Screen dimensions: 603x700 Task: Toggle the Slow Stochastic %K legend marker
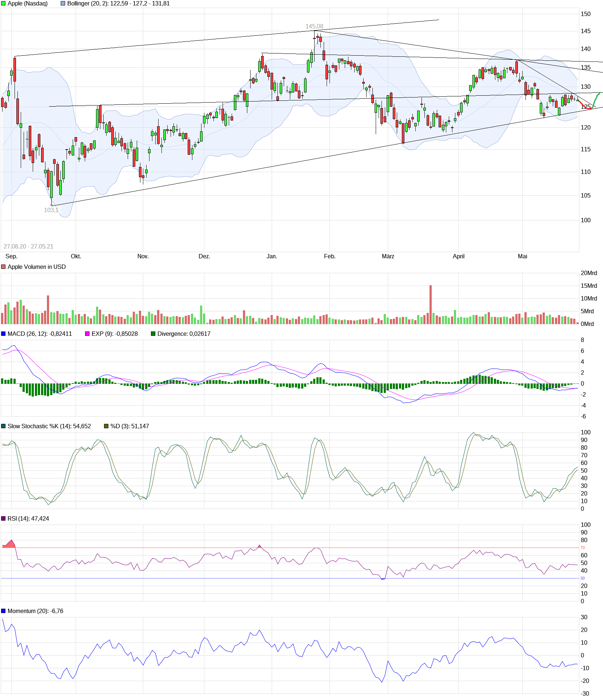[x=3, y=425]
